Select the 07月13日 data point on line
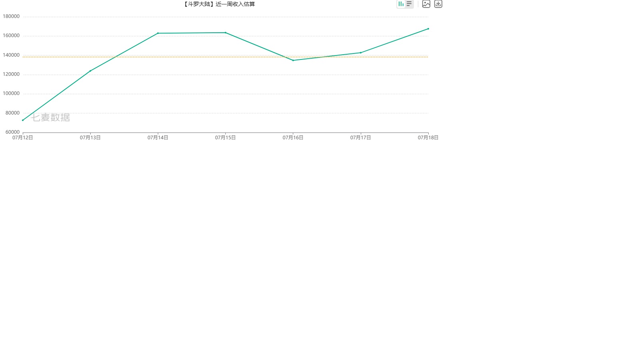Screen dimensions: 644x362 pos(90,71)
